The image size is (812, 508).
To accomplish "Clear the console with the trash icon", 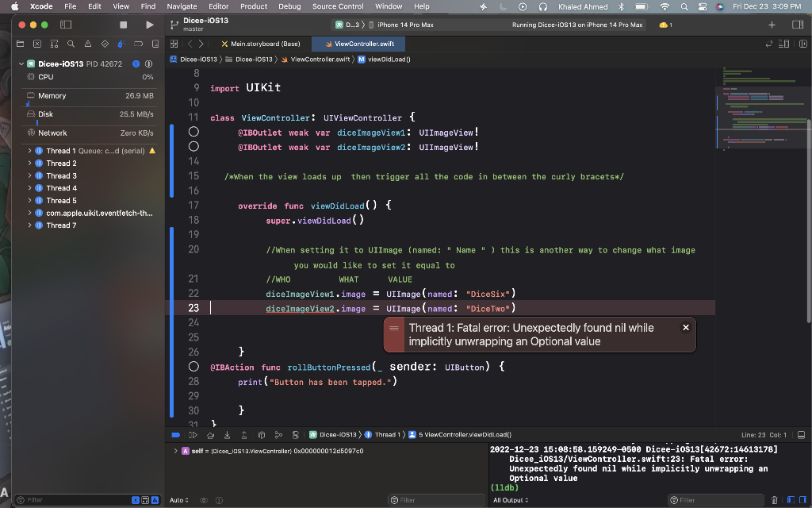I will coord(774,500).
